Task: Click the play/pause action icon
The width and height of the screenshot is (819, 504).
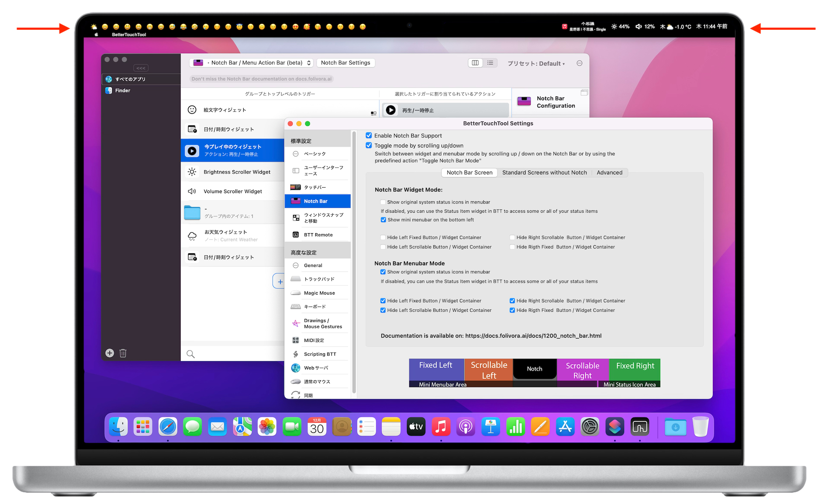Action: (x=391, y=110)
